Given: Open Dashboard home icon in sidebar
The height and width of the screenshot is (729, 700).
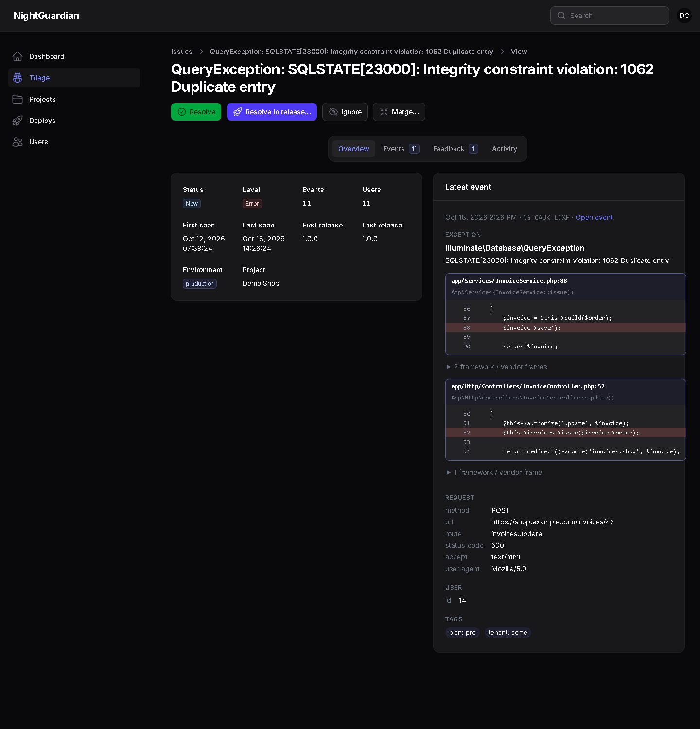Looking at the screenshot, I should point(17,56).
